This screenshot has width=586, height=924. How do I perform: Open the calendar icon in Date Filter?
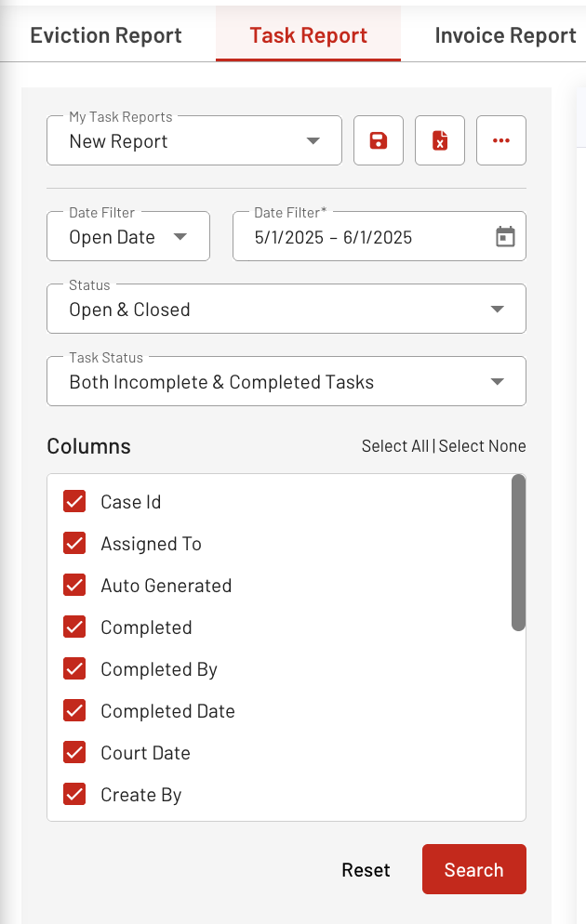pyautogui.click(x=505, y=237)
